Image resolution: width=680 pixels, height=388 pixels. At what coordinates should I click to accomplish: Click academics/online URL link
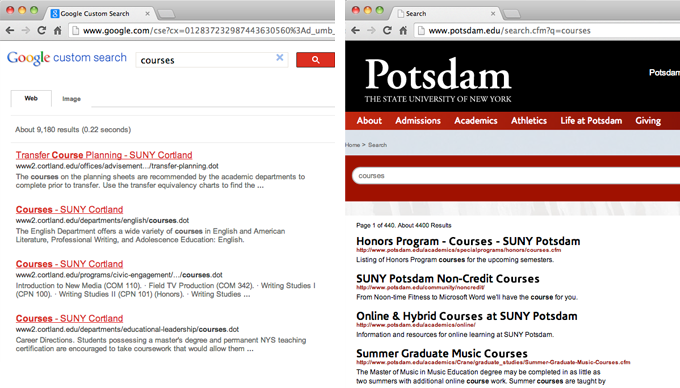pos(415,325)
